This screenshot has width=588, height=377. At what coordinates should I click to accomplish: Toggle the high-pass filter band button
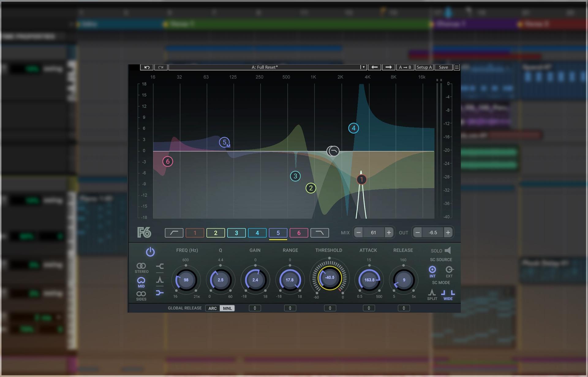pos(174,233)
